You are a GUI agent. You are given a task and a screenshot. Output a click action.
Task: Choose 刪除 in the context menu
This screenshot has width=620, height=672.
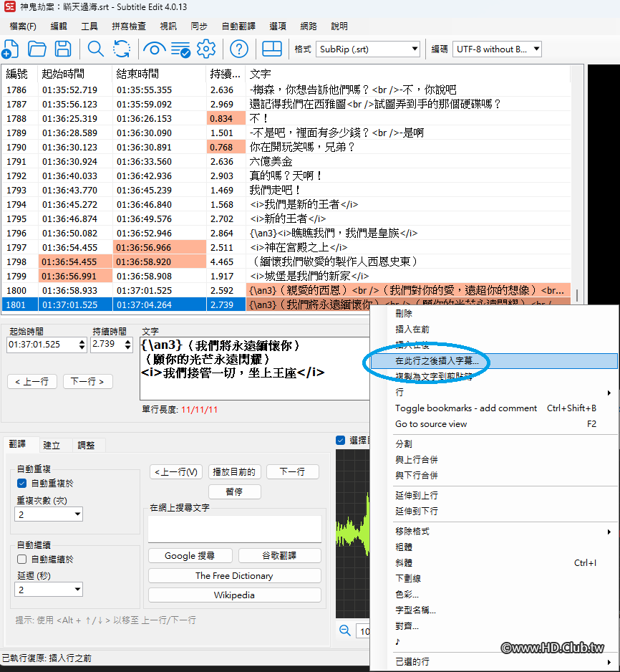(x=495, y=314)
